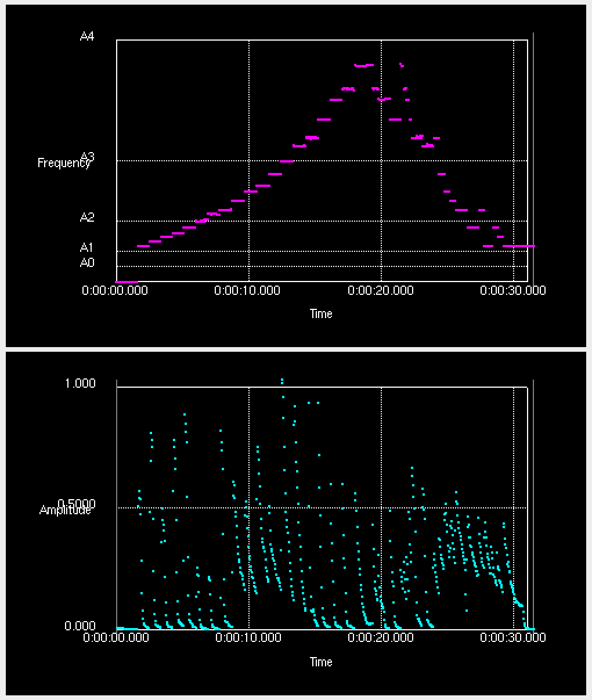Click the A0 frequency axis label
Viewport: 592px width, 700px height.
(x=86, y=263)
